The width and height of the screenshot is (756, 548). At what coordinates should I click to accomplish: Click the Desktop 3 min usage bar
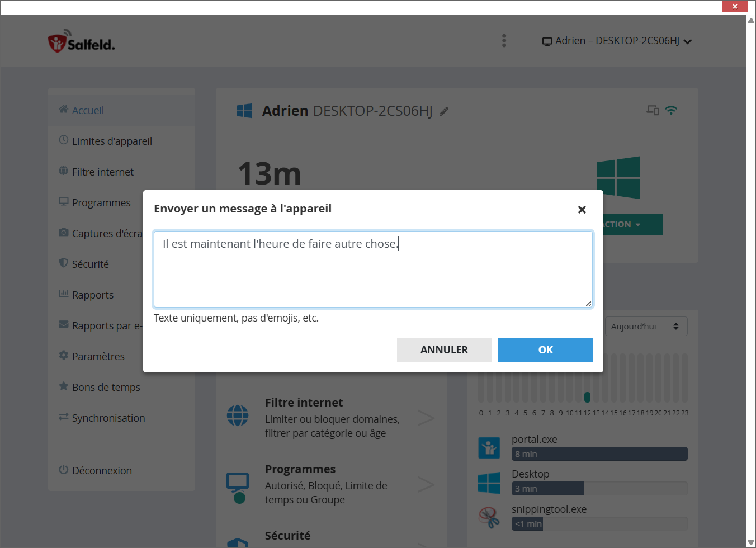pos(599,489)
